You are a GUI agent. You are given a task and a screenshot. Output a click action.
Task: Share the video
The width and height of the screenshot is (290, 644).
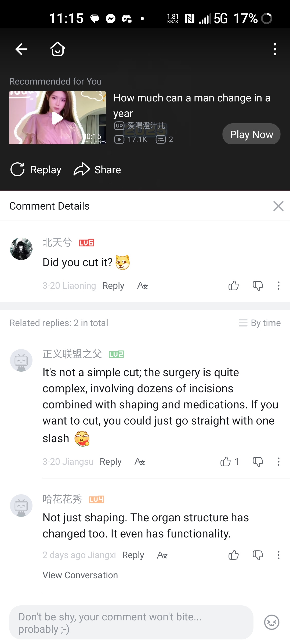[97, 170]
